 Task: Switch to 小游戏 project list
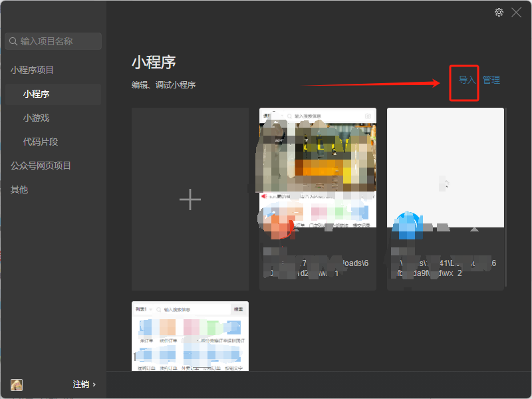click(x=36, y=118)
